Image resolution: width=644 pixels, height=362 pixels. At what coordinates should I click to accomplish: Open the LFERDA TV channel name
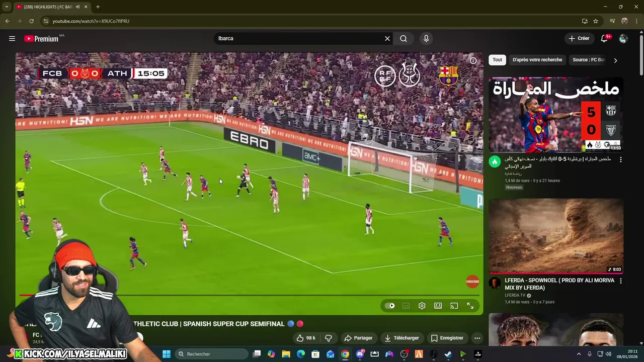click(x=515, y=296)
